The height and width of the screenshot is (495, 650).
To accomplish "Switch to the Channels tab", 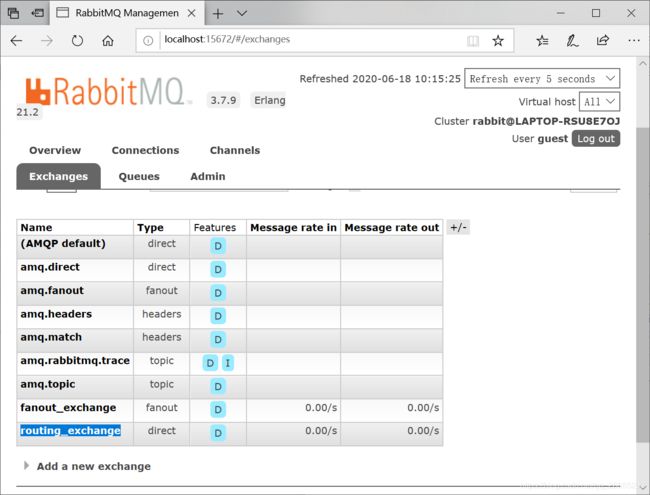I will coord(235,150).
